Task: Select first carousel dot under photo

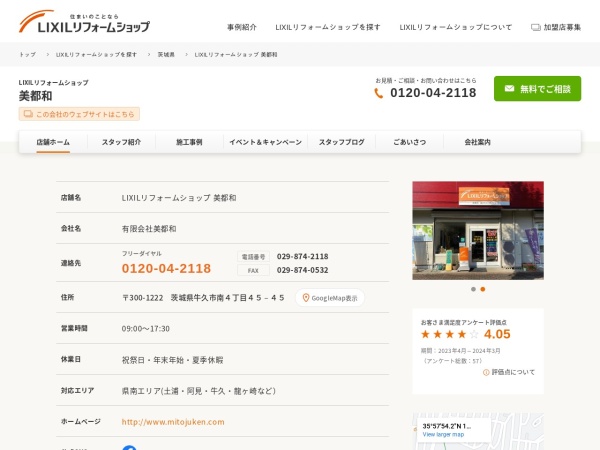Action: tap(473, 289)
